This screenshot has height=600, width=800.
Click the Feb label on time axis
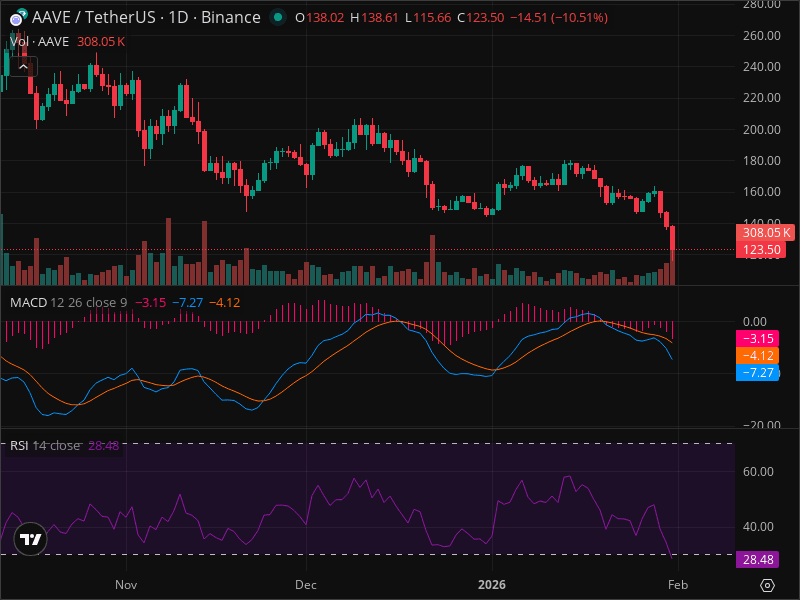(678, 585)
